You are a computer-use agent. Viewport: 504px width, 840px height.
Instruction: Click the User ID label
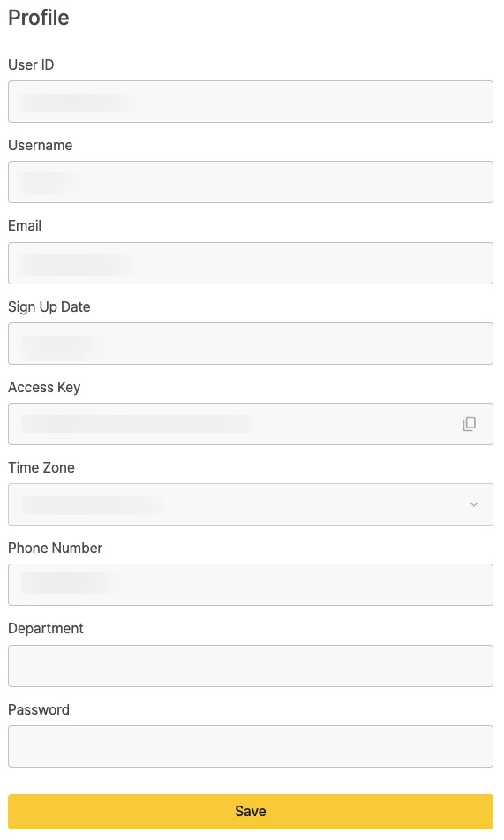point(31,64)
